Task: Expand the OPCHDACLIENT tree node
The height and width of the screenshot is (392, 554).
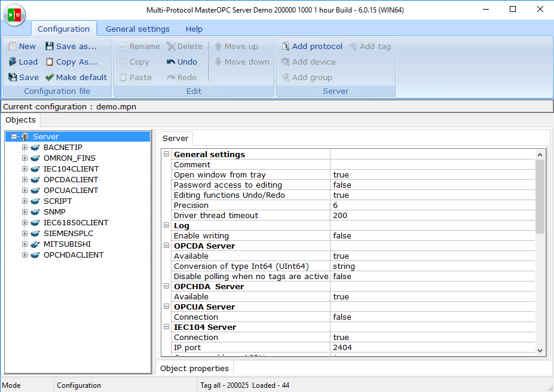Action: click(x=25, y=255)
